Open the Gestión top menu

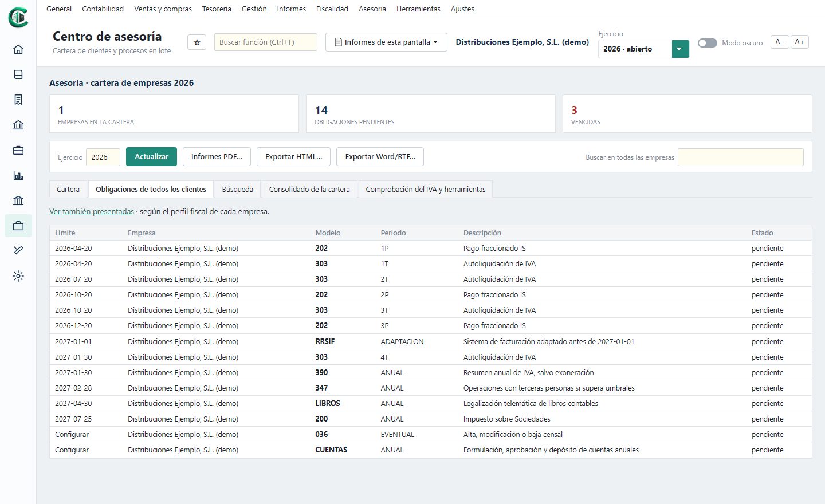click(254, 9)
